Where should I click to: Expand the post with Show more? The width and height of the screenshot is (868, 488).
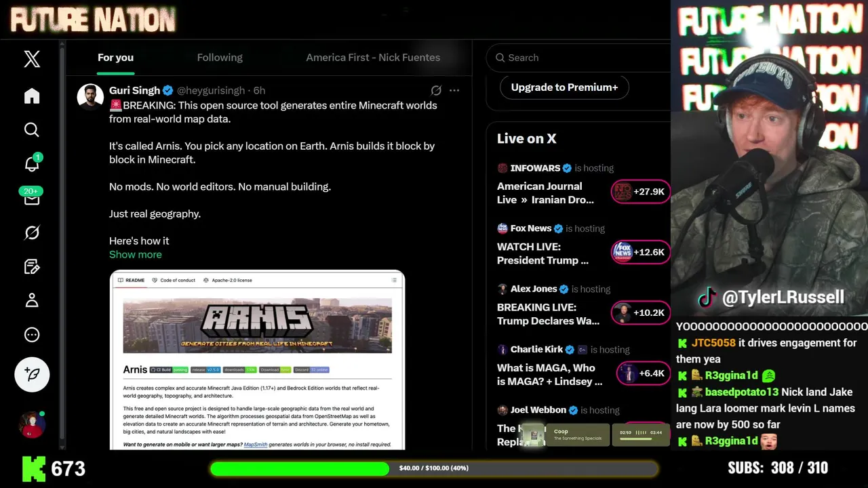tap(136, 254)
